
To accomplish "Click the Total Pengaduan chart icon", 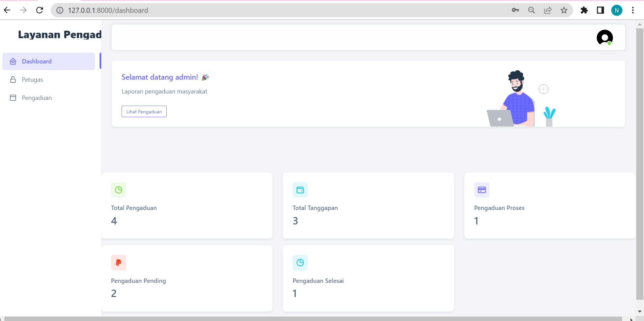I will [118, 190].
